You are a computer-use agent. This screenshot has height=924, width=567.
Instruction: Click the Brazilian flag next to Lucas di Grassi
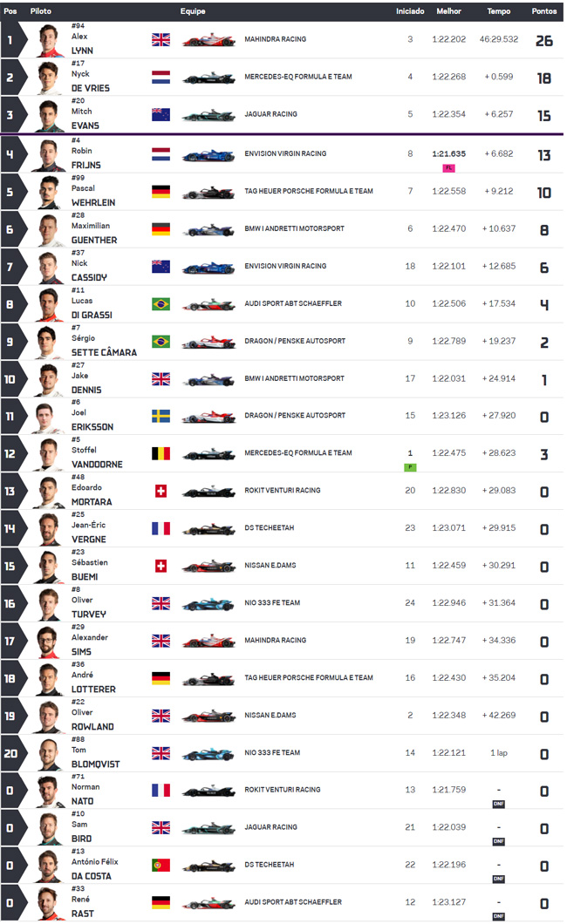pos(161,304)
